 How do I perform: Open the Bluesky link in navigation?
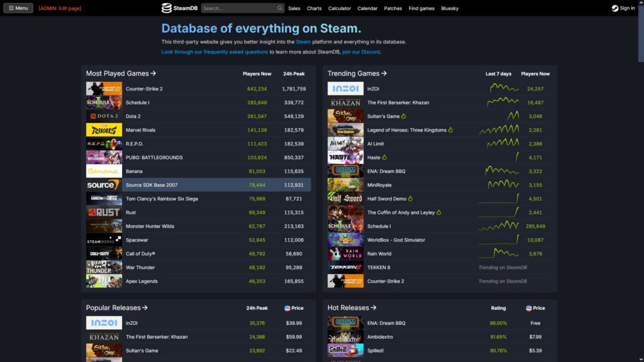450,8
